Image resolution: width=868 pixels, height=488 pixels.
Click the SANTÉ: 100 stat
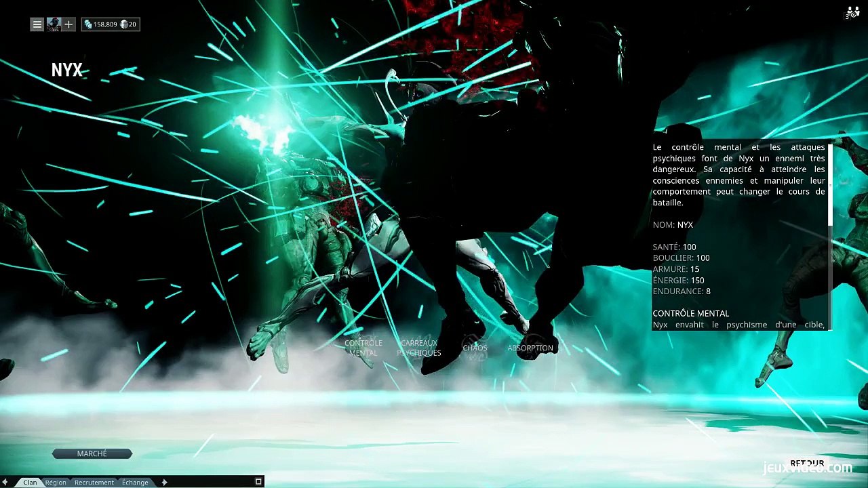point(674,247)
